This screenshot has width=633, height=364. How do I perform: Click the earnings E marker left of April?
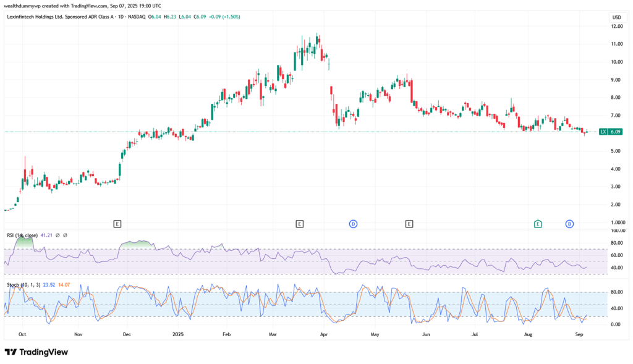300,224
